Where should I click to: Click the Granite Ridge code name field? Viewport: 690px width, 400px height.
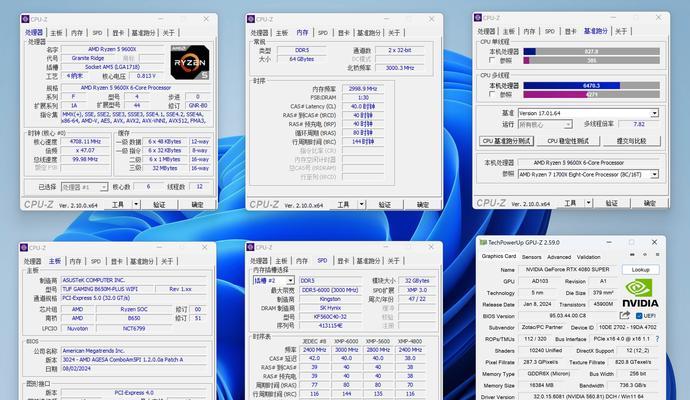(88, 58)
